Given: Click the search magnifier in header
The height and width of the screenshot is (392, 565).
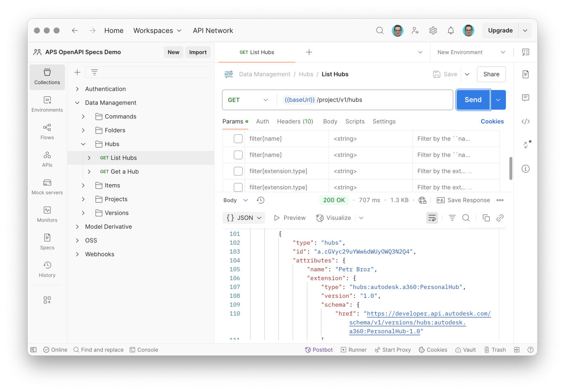Looking at the screenshot, I should (x=380, y=31).
